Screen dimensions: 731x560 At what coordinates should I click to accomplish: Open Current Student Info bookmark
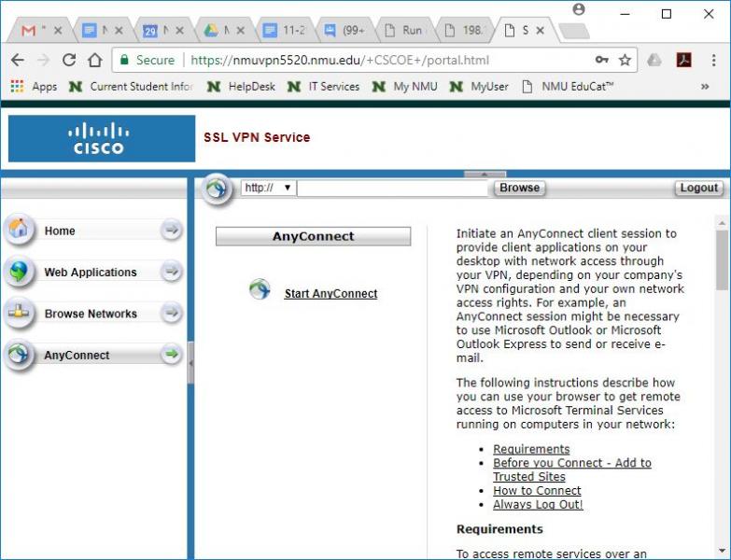tap(131, 87)
